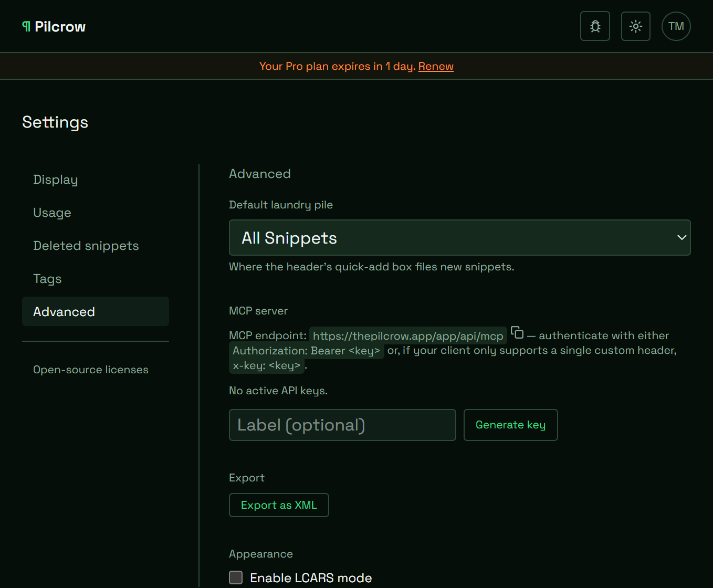Click the 'Default laundry pile' label
Screen dimensions: 713x588
[x=281, y=205]
